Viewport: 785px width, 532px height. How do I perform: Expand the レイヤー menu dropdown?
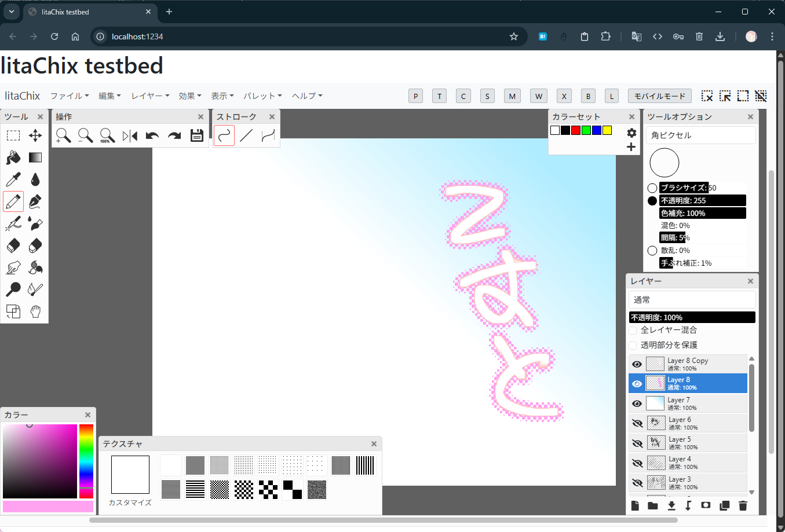coord(150,96)
